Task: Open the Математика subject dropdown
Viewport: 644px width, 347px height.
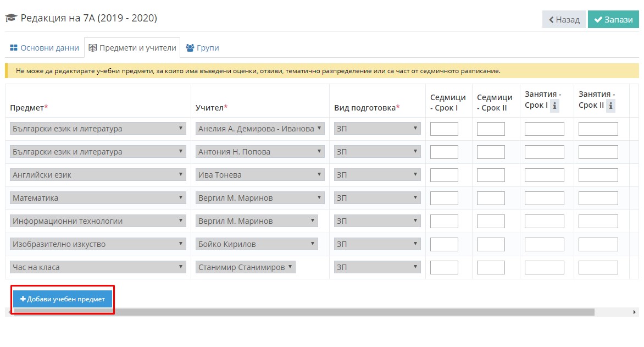Action: tap(98, 198)
